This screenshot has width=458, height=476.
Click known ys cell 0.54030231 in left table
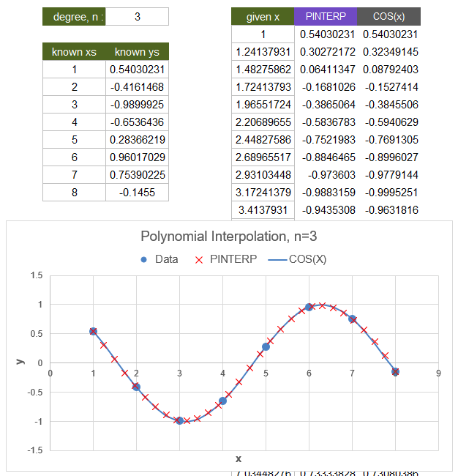tap(137, 70)
